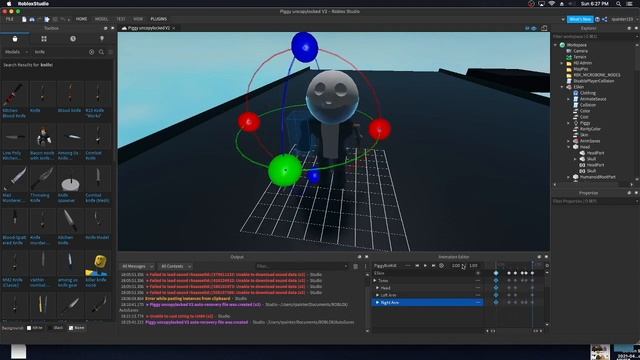Select Camera in the Explorer tree

[580, 51]
